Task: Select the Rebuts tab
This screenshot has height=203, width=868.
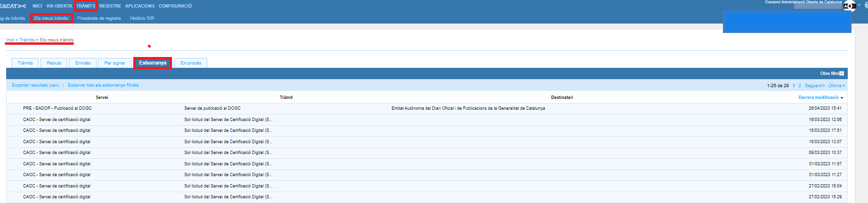Action: (54, 63)
